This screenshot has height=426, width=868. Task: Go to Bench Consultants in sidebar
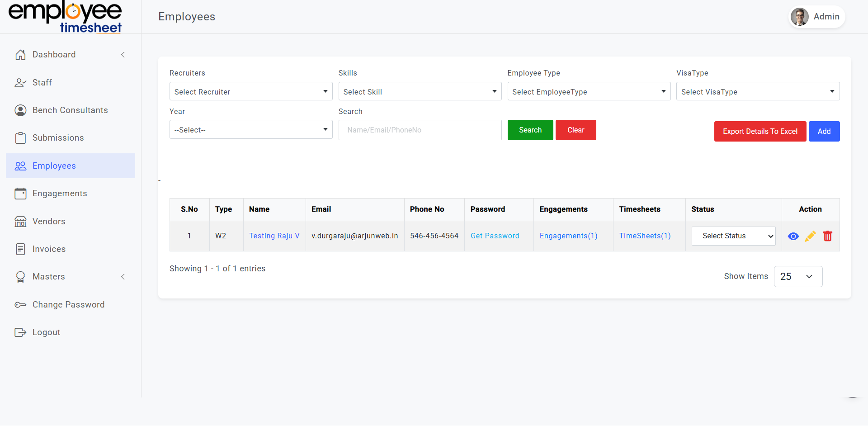click(70, 110)
